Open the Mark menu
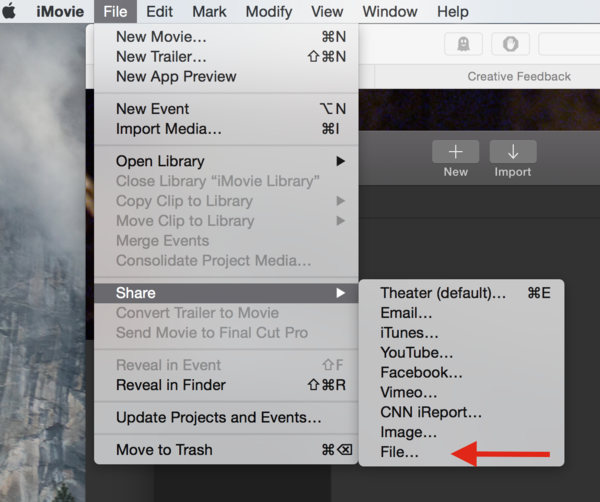This screenshot has height=502, width=600. [x=209, y=11]
